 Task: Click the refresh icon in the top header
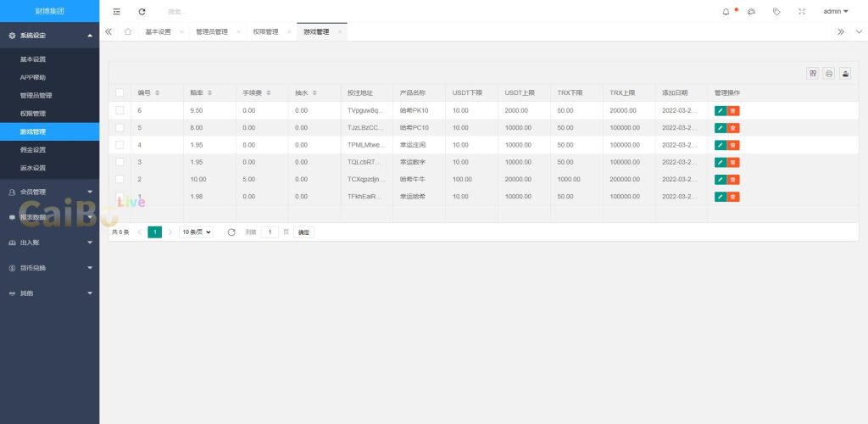tap(142, 11)
